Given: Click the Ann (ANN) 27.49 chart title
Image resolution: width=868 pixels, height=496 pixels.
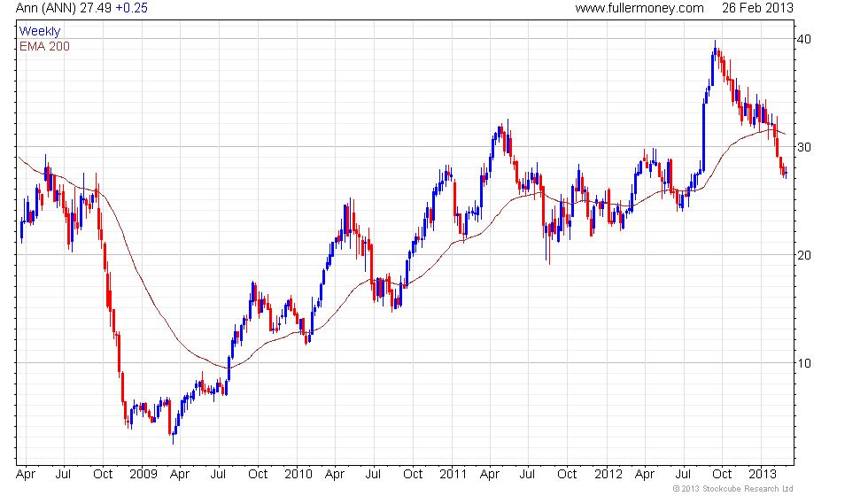Looking at the screenshot, I should click(64, 8).
